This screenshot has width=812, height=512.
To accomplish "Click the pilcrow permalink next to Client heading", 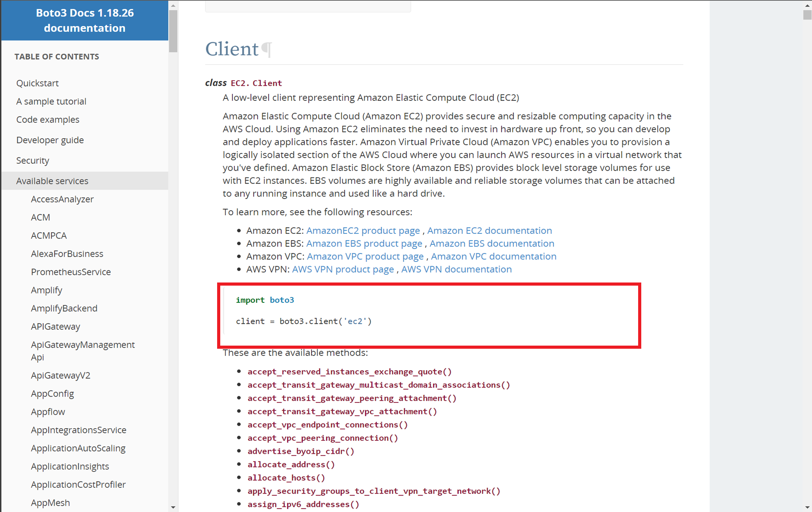I will (x=267, y=49).
